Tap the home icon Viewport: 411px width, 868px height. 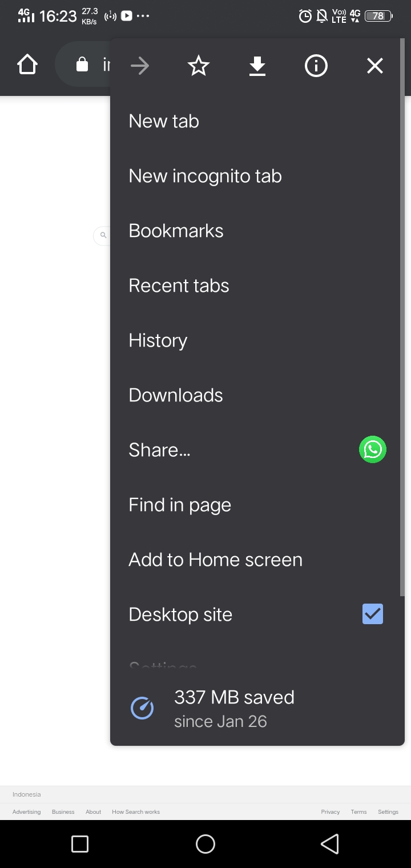[x=27, y=65]
